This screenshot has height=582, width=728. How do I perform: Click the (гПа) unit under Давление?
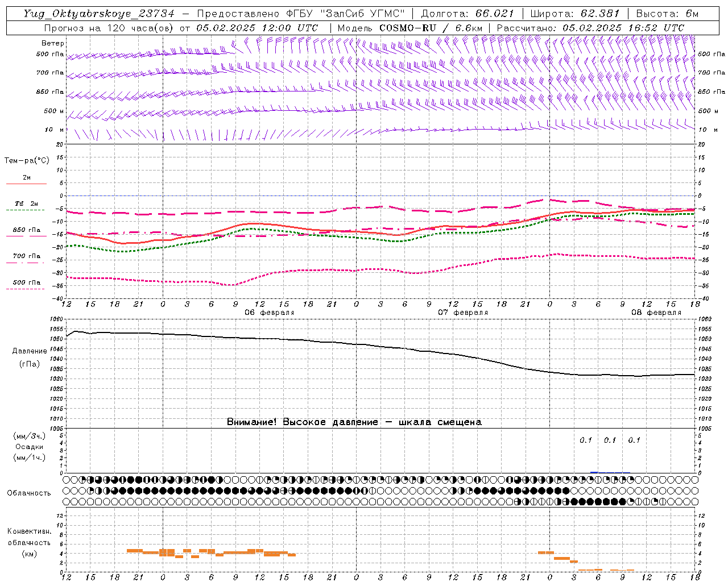click(30, 364)
